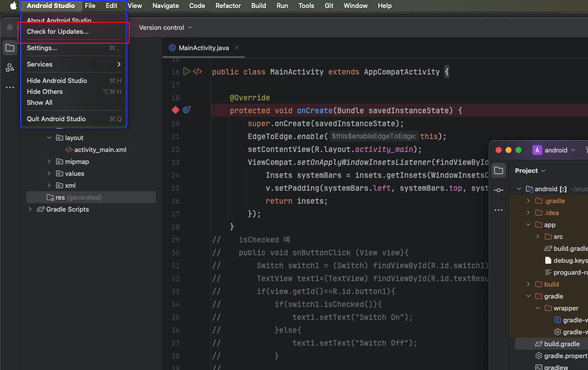Select the debug.keys file in android window
The image size is (588, 370).
tap(566, 261)
